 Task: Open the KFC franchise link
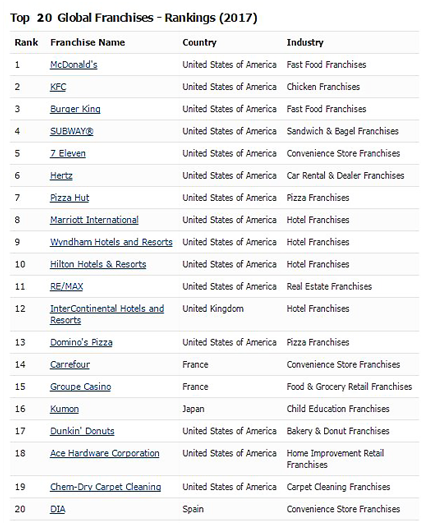[x=58, y=87]
